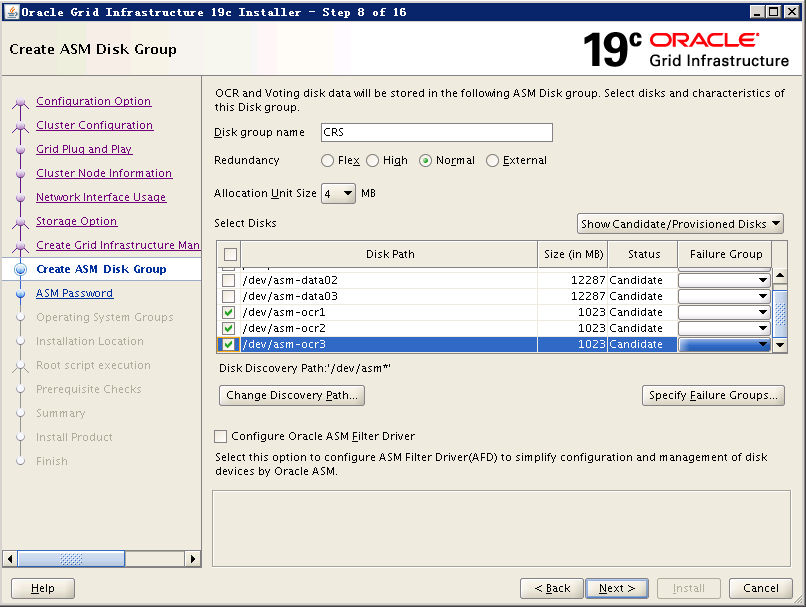Choose High redundancy
Screen dimensions: 806x608
(373, 160)
